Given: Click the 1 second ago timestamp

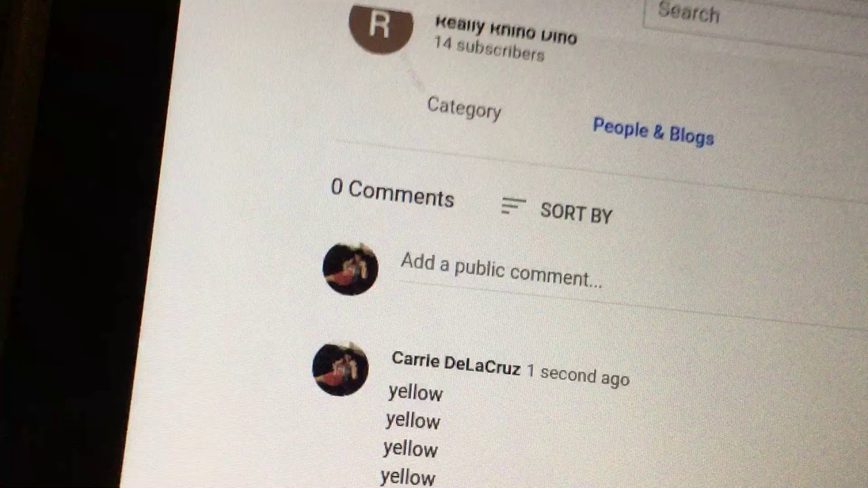Looking at the screenshot, I should pyautogui.click(x=578, y=374).
